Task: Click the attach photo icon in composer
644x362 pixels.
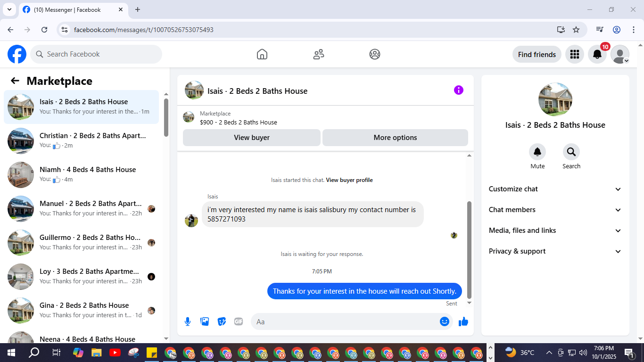Action: (x=205, y=321)
